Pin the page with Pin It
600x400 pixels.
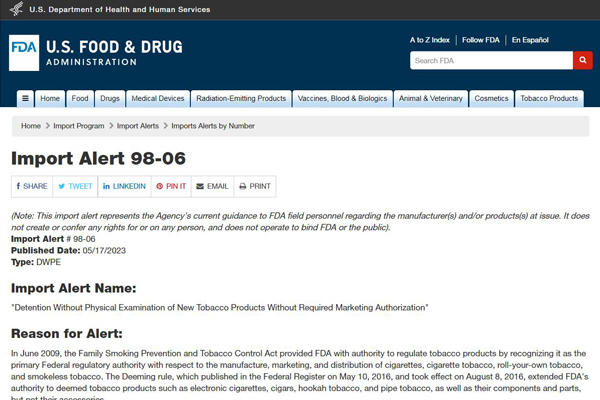point(171,186)
